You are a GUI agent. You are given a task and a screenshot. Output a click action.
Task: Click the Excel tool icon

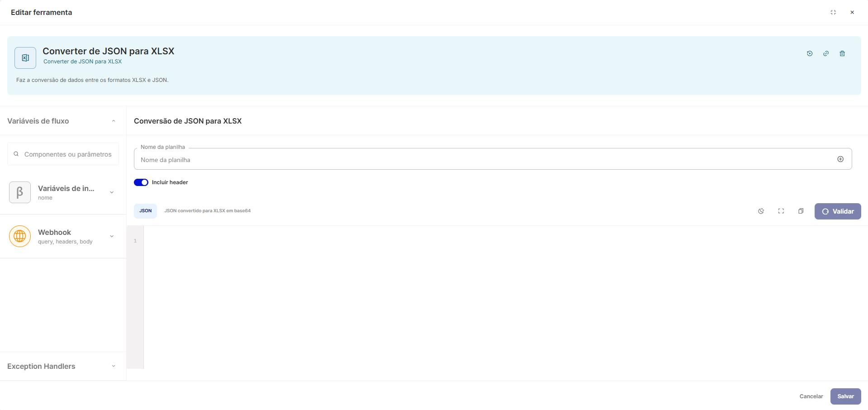point(25,58)
